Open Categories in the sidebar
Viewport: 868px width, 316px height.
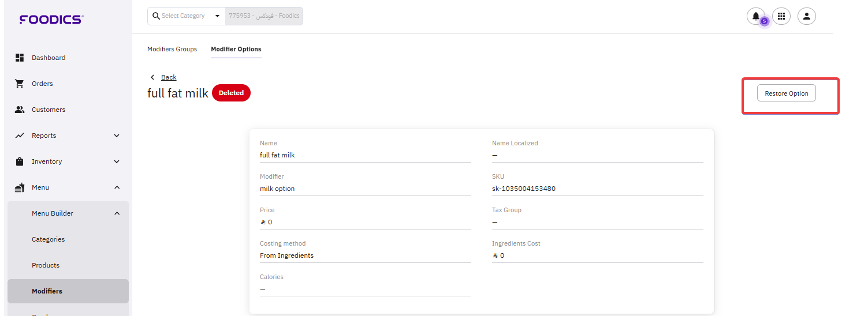tap(48, 239)
